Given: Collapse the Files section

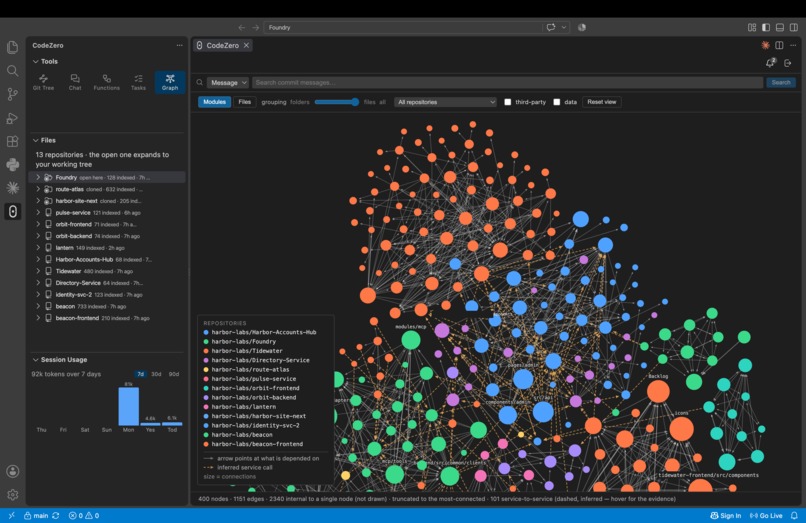Looking at the screenshot, I should pos(44,140).
